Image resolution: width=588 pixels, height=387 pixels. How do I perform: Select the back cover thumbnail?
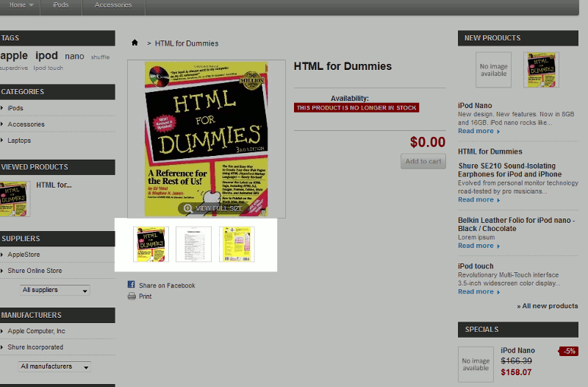pos(237,244)
